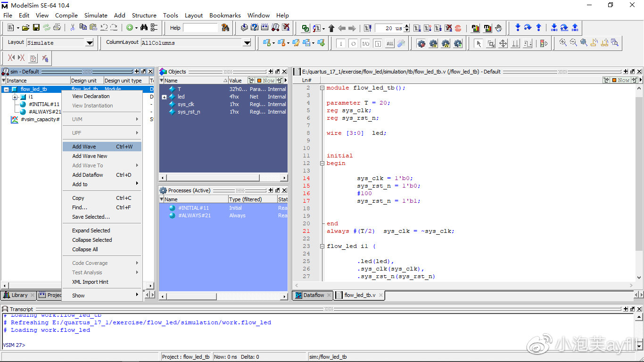
Task: Choose Add Wave from context menu
Action: click(x=102, y=147)
